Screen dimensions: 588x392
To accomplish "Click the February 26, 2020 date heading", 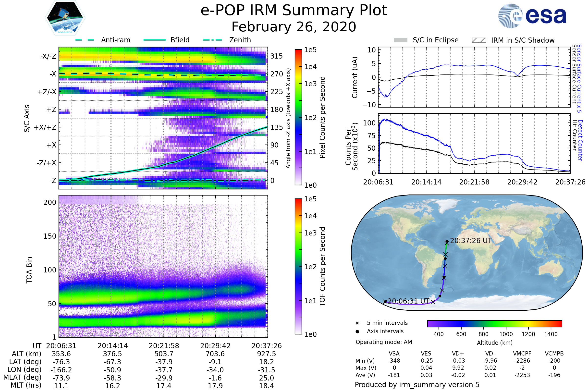I will tap(294, 27).
